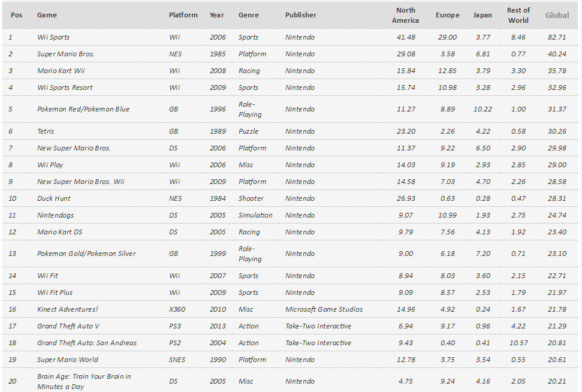Select the 2013 year cell

click(218, 326)
